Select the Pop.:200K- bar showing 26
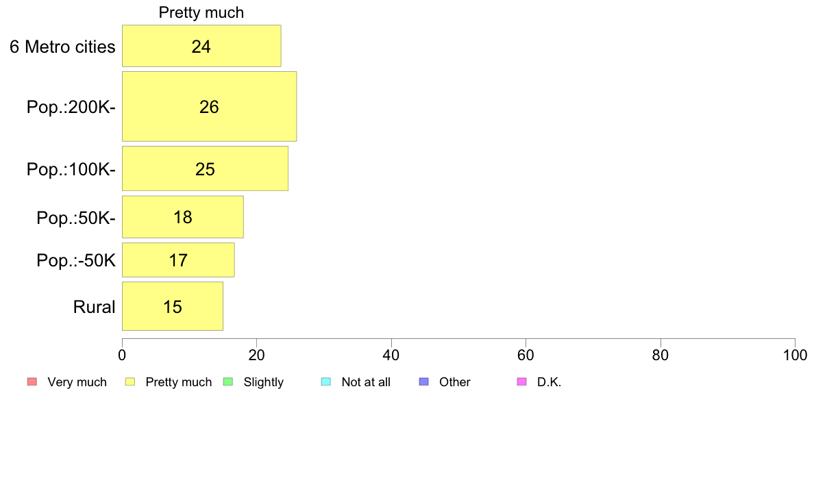Screen dimensions: 814x504 209,106
